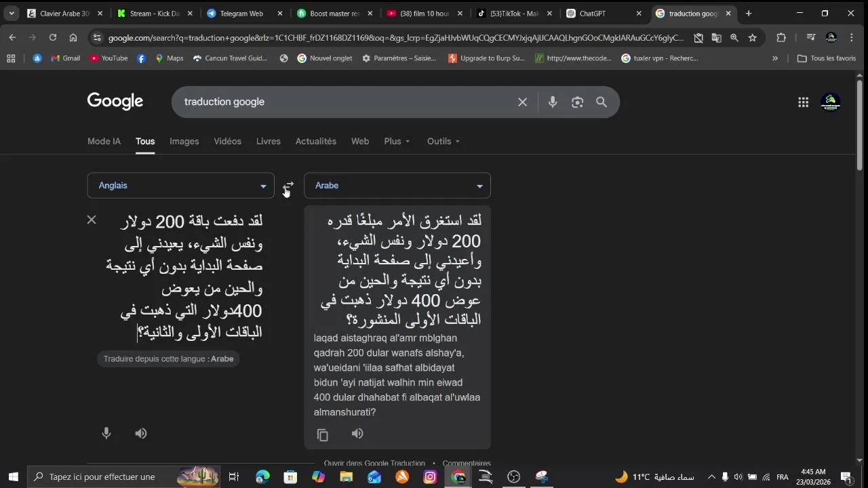Select the Vidéos search tab
Screen dimensions: 868x488
coord(228,141)
